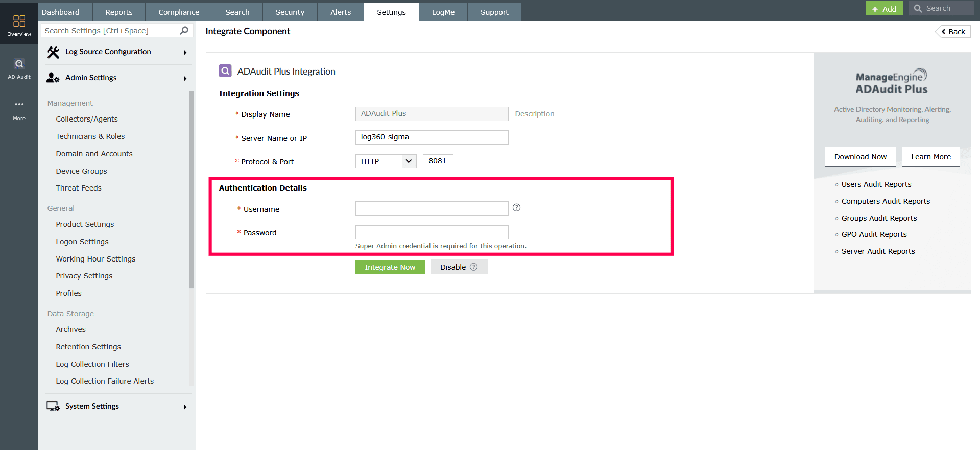This screenshot has height=450, width=980.
Task: Expand Log Source Configuration section
Action: [x=185, y=52]
